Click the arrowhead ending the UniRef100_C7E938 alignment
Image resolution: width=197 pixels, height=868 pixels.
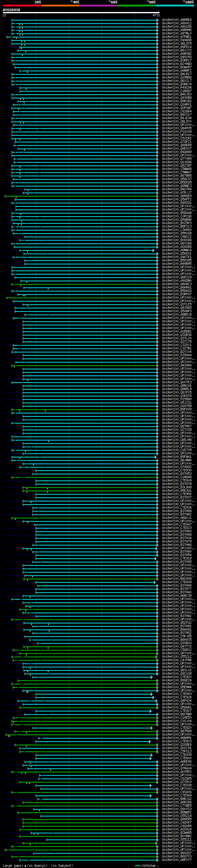[151, 785]
